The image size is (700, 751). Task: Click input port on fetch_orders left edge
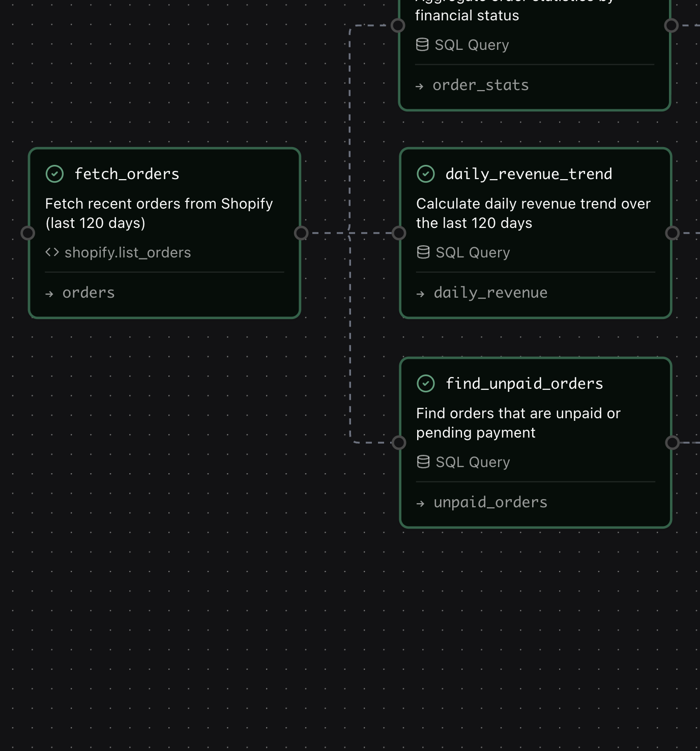pyautogui.click(x=27, y=233)
